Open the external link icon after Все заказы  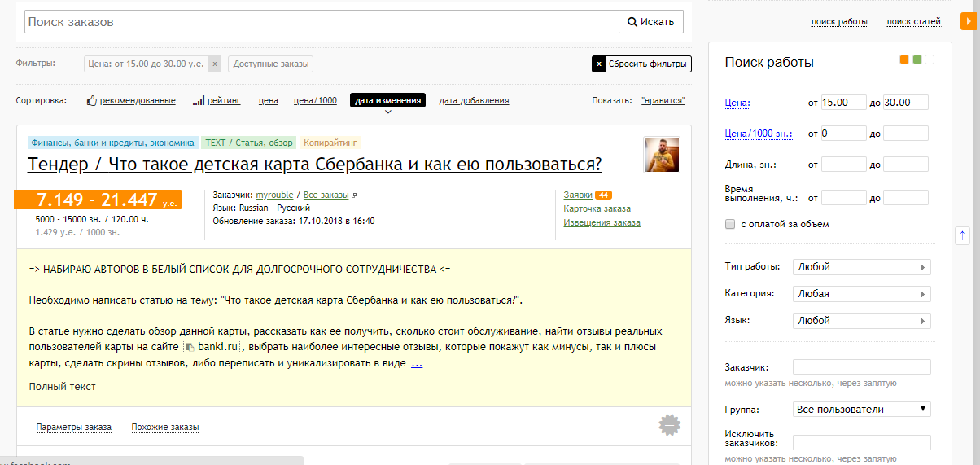[354, 195]
